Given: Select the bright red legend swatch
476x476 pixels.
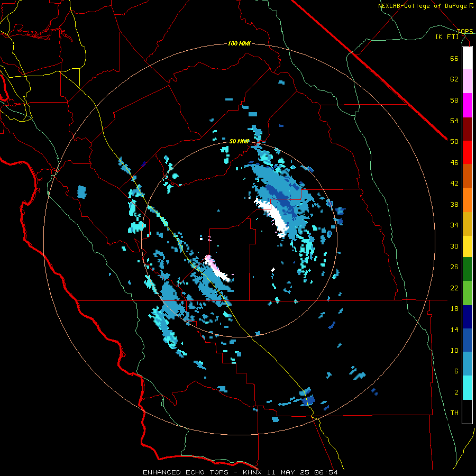Looking at the screenshot, I should click(467, 152).
